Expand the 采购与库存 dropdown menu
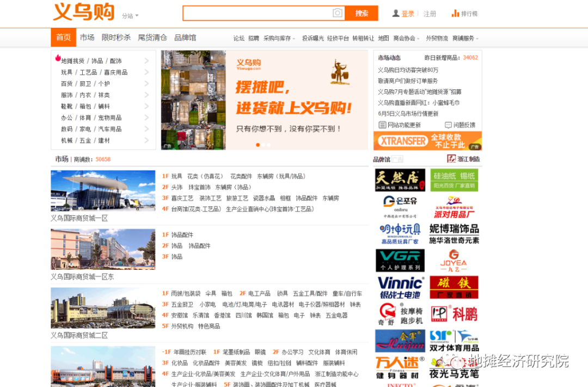 coord(279,38)
